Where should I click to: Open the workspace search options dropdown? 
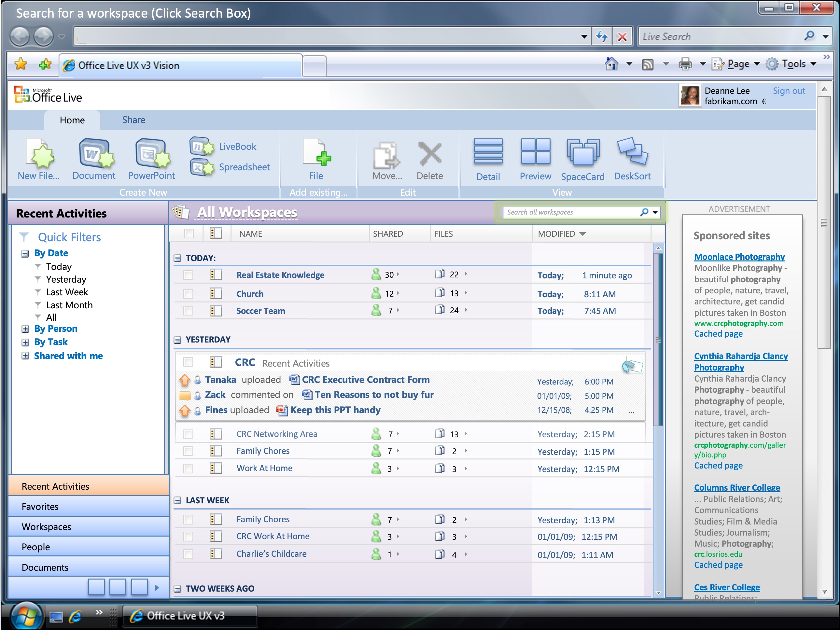pos(655,212)
